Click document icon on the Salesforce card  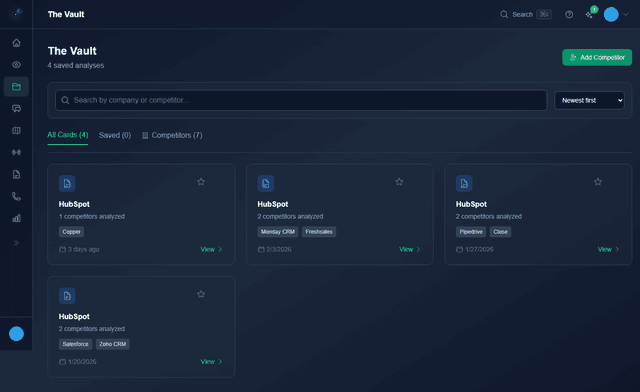pos(67,296)
